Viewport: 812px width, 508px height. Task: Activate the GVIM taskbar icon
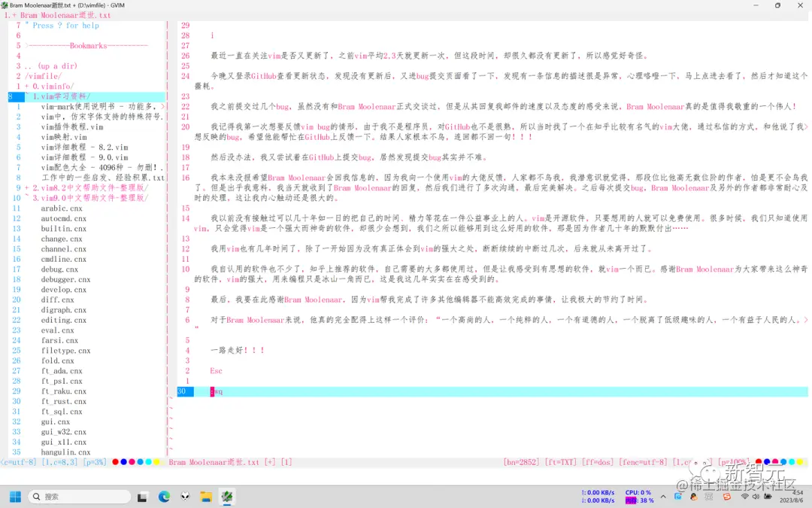tap(227, 497)
